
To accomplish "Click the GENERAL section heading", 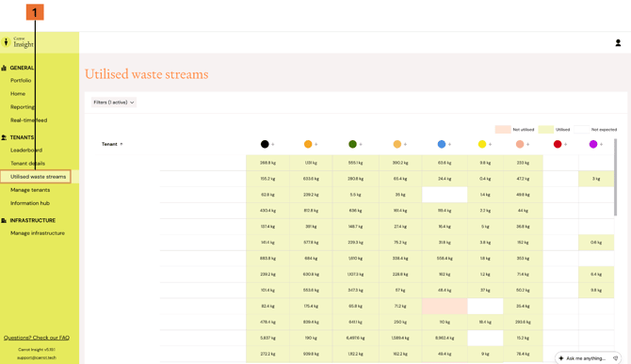I will coord(22,68).
